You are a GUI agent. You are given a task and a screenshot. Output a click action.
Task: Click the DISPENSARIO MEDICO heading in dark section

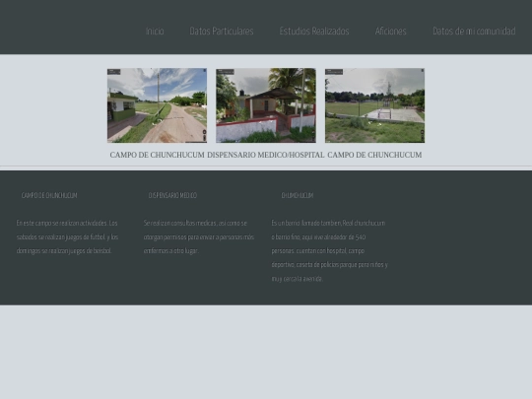(172, 195)
